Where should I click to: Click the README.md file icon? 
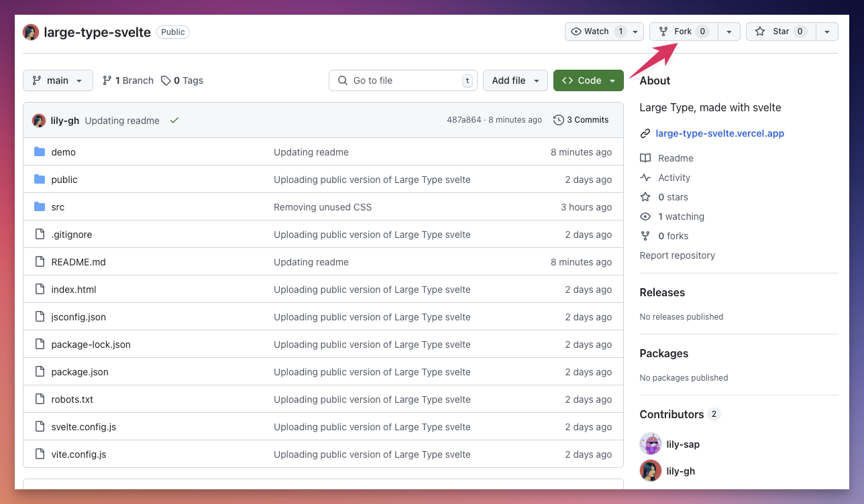[x=40, y=262]
